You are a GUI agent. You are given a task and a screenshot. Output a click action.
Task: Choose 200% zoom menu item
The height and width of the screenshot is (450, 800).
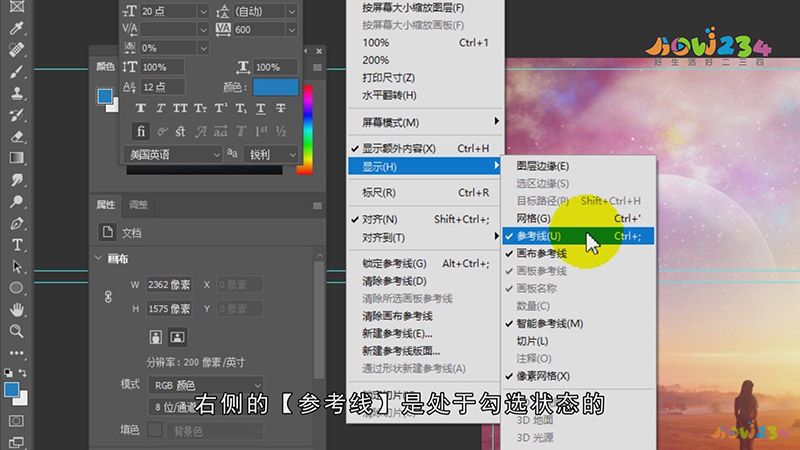click(x=425, y=60)
